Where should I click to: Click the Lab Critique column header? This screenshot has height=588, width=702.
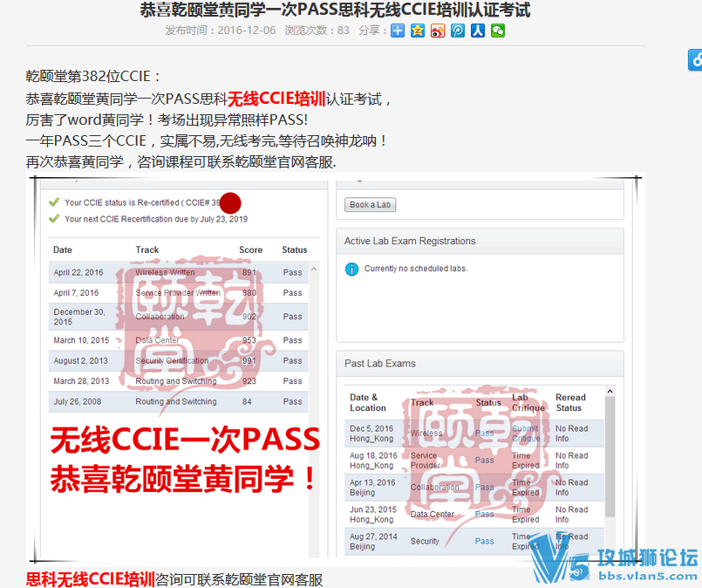(x=528, y=402)
